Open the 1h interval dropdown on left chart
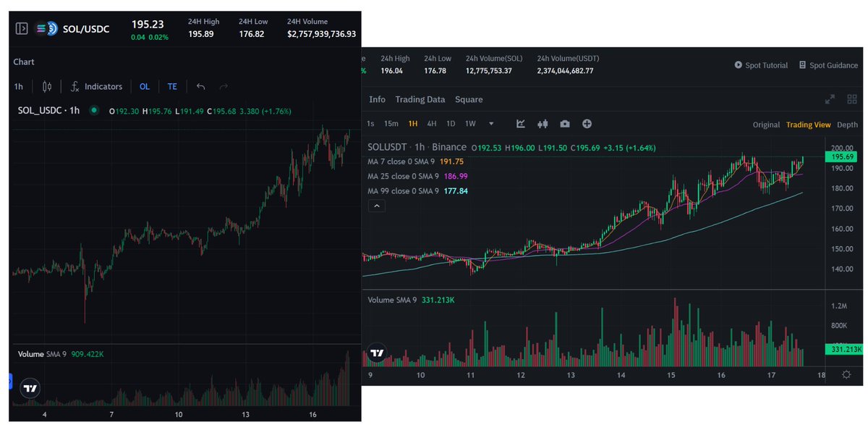Viewport: 868px width, 425px height. [18, 86]
